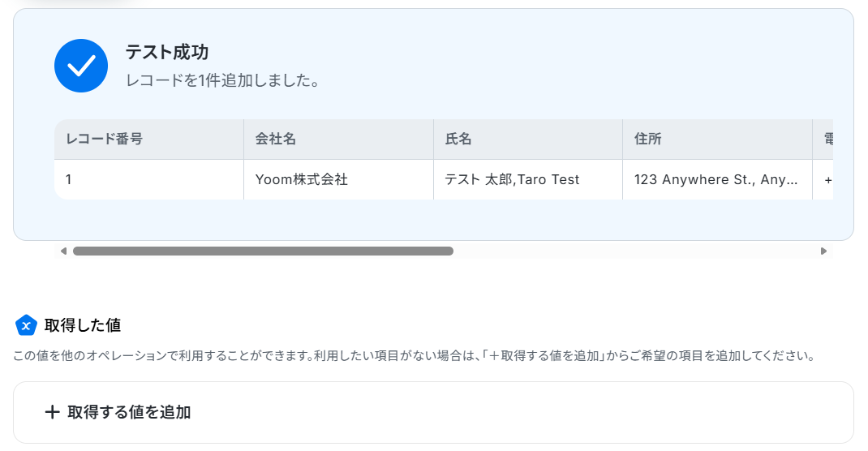Viewport: 868px width, 451px height.
Task: Click the レコードを1件追加しました message
Action: (x=223, y=81)
